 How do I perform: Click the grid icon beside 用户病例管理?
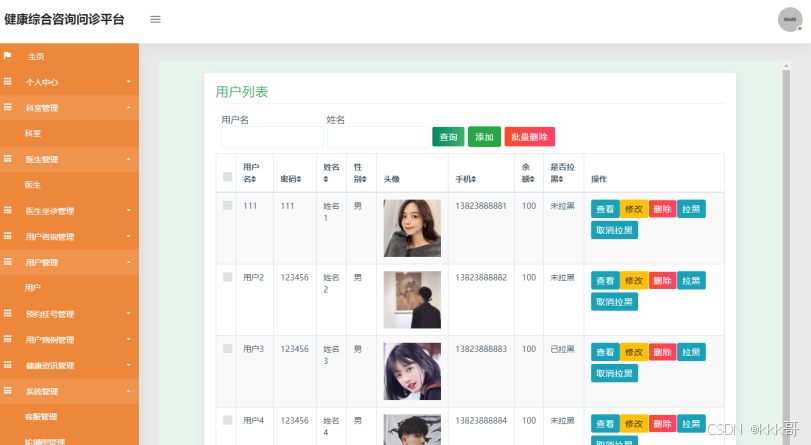pos(7,339)
